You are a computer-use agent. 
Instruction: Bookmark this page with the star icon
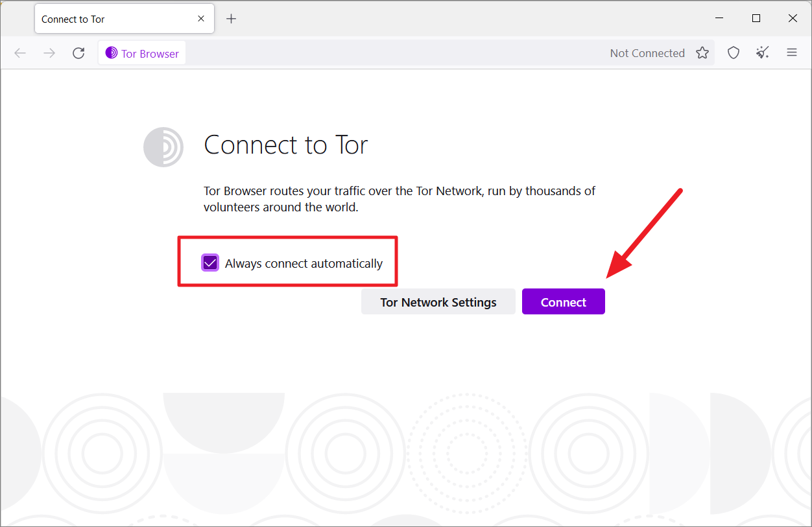[702, 53]
